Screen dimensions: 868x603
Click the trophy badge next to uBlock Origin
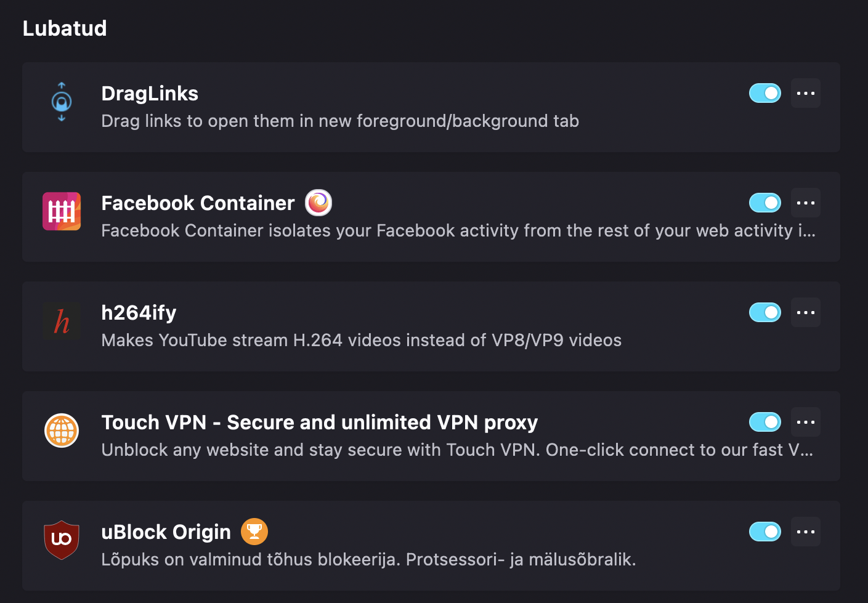pos(254,532)
